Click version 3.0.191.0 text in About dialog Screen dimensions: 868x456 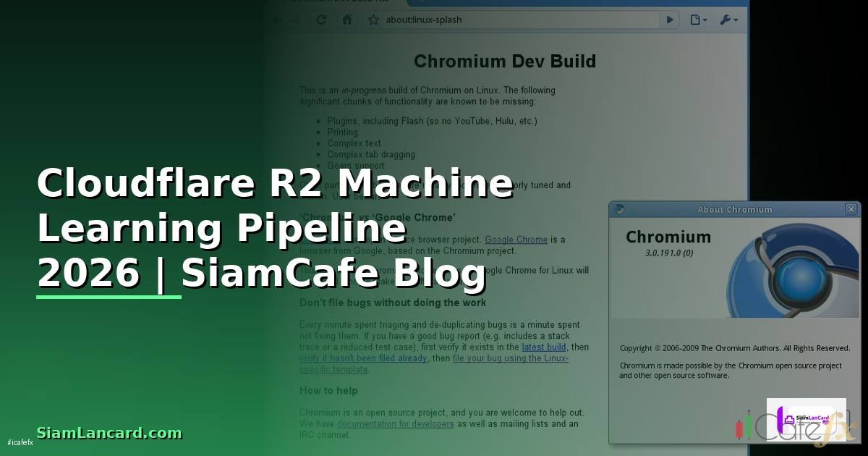point(669,253)
